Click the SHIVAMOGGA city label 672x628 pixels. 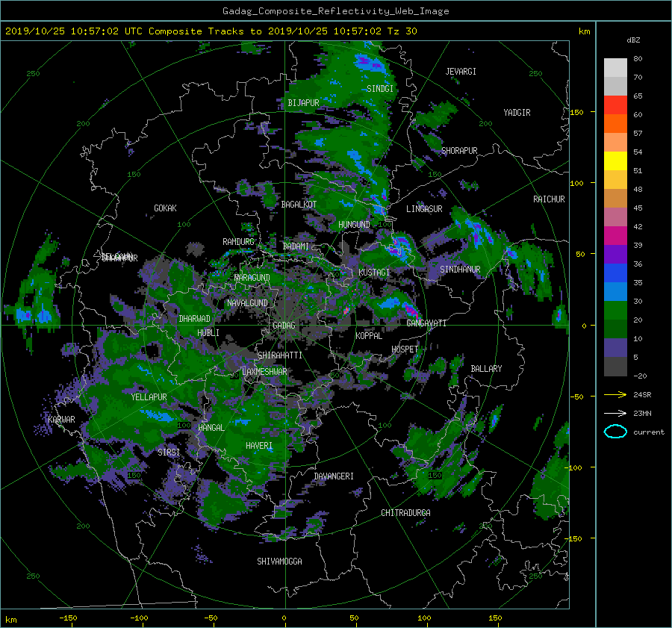279,562
